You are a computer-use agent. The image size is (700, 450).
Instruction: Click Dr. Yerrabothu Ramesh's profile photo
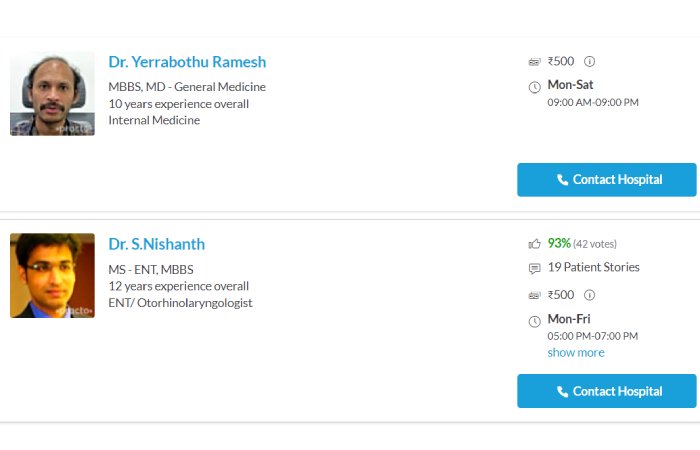click(52, 93)
